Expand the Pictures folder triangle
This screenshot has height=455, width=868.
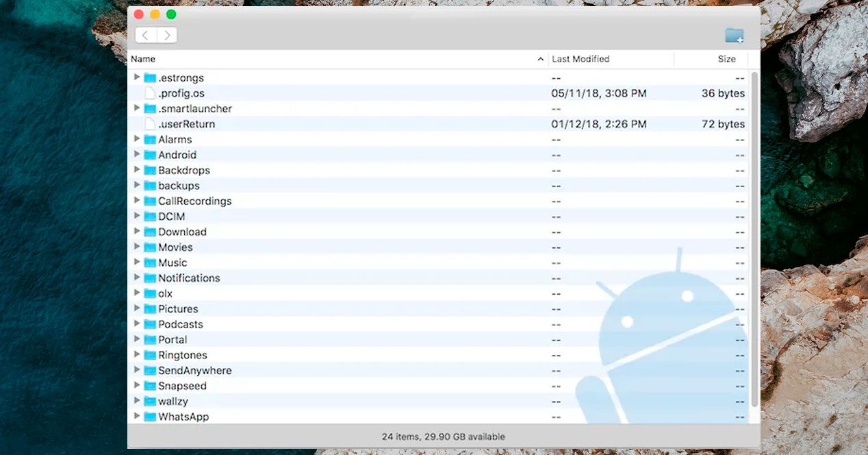click(x=137, y=309)
